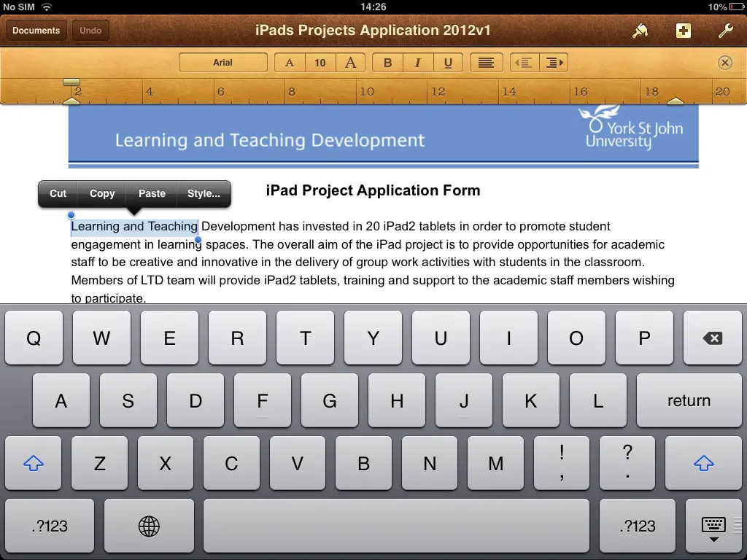This screenshot has width=747, height=560.
Task: Open the text alignment options
Action: (486, 63)
